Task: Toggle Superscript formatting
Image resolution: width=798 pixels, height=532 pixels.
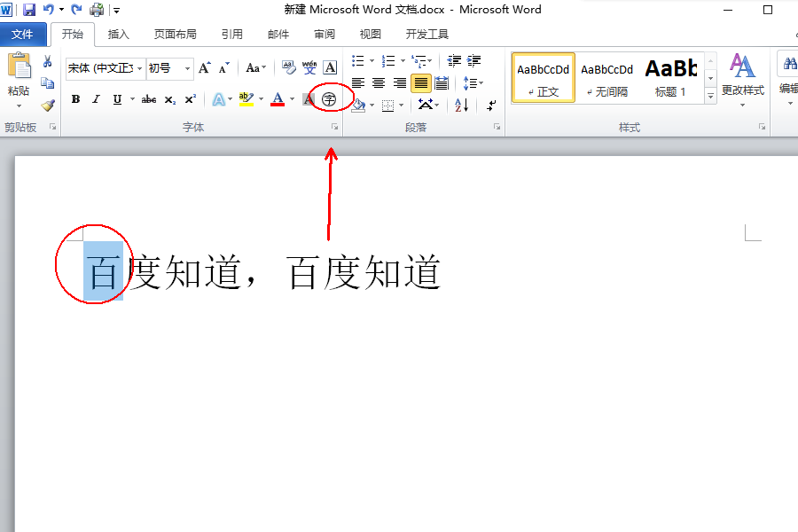Action: click(x=190, y=99)
